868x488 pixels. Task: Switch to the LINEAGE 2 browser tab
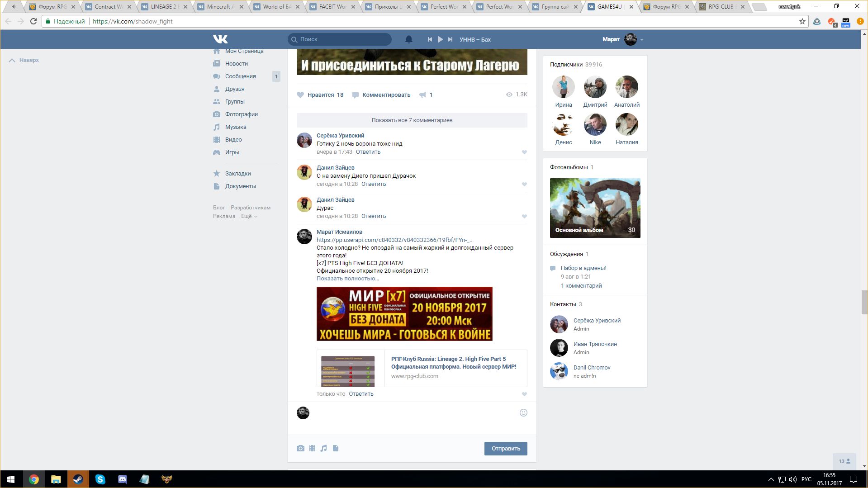(165, 7)
